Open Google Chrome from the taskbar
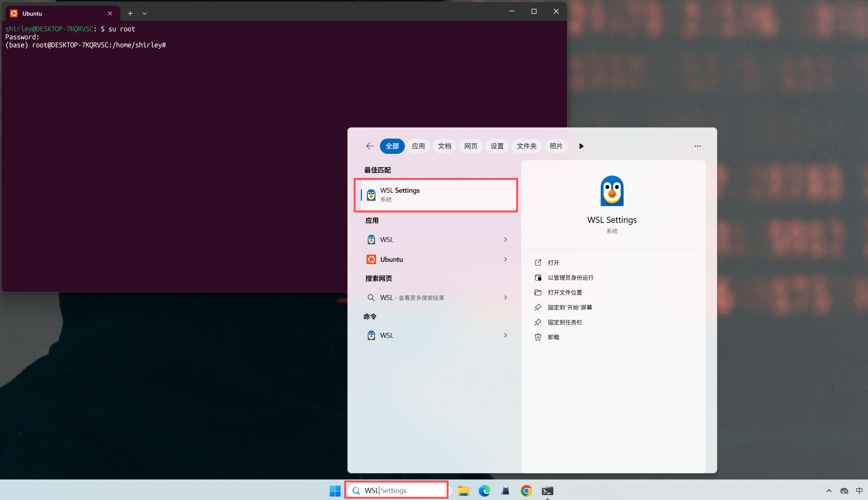 526,490
